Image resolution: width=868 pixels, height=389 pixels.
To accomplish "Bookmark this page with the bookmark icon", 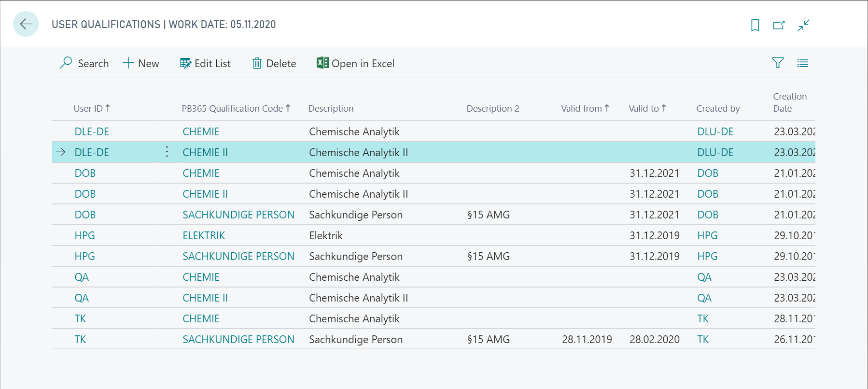I will (x=755, y=25).
